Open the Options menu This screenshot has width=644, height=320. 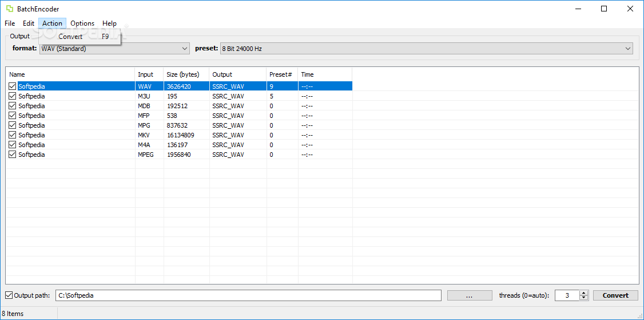[82, 23]
